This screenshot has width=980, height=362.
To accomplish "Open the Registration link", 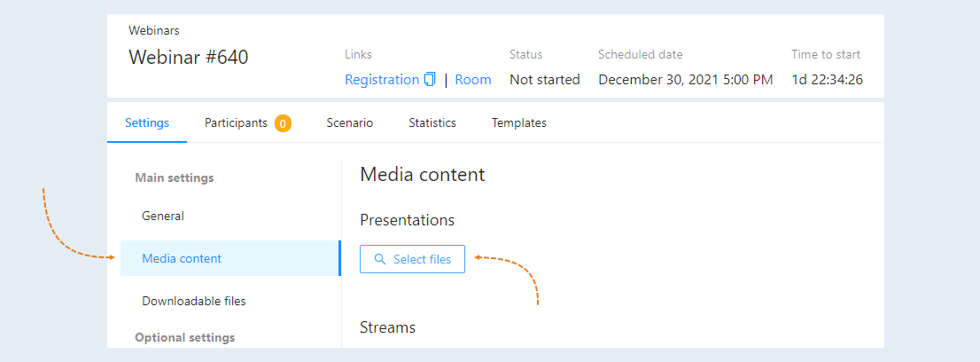I will tap(382, 80).
